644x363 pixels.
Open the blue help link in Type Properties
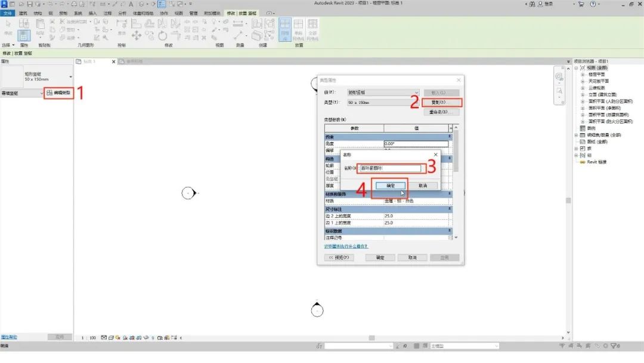346,246
